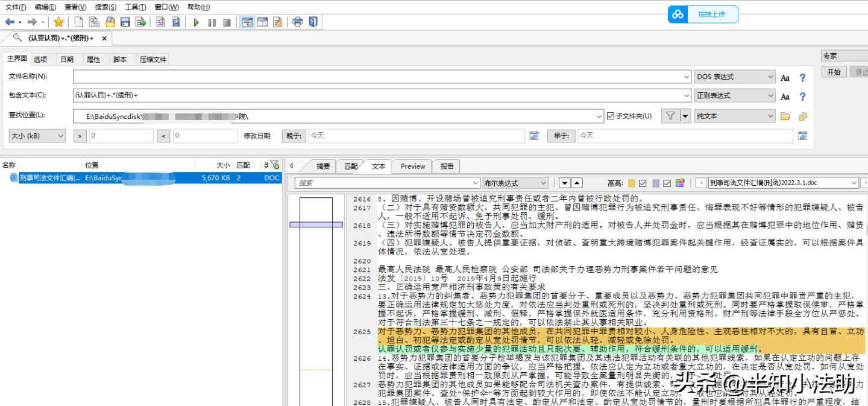Viewport: 868px width, 406px height.
Task: Switch to the Preview tab
Action: pos(412,166)
